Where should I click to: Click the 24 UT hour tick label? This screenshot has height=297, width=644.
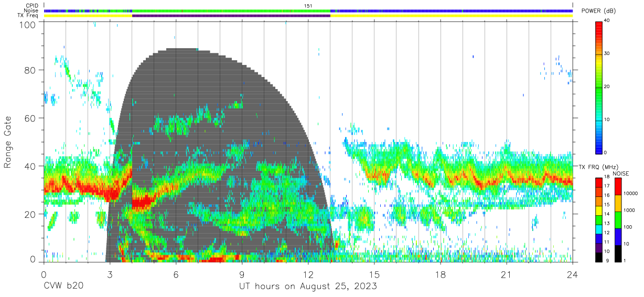coord(573,274)
